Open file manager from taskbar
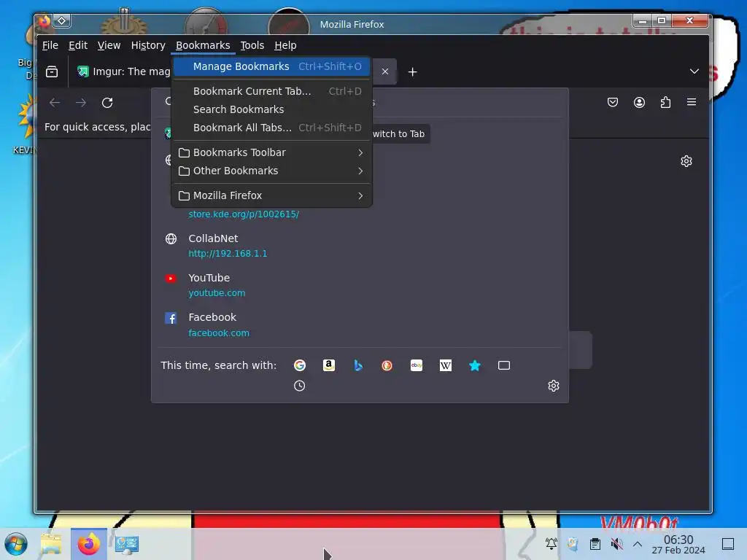The image size is (747, 560). [51, 544]
